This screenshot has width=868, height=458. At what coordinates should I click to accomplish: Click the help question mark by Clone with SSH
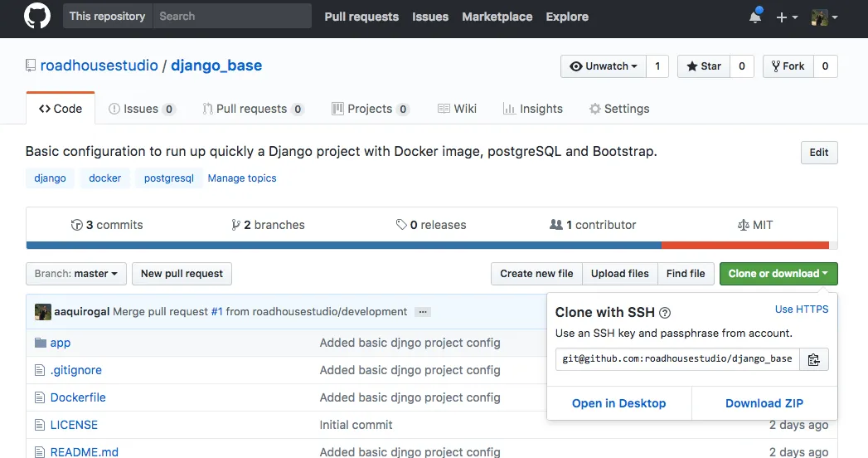point(665,313)
